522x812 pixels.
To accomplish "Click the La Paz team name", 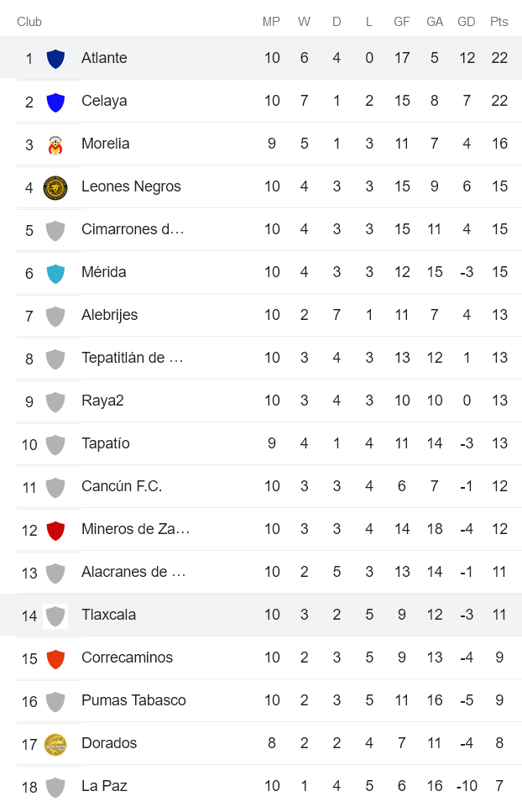I will coord(104,786).
